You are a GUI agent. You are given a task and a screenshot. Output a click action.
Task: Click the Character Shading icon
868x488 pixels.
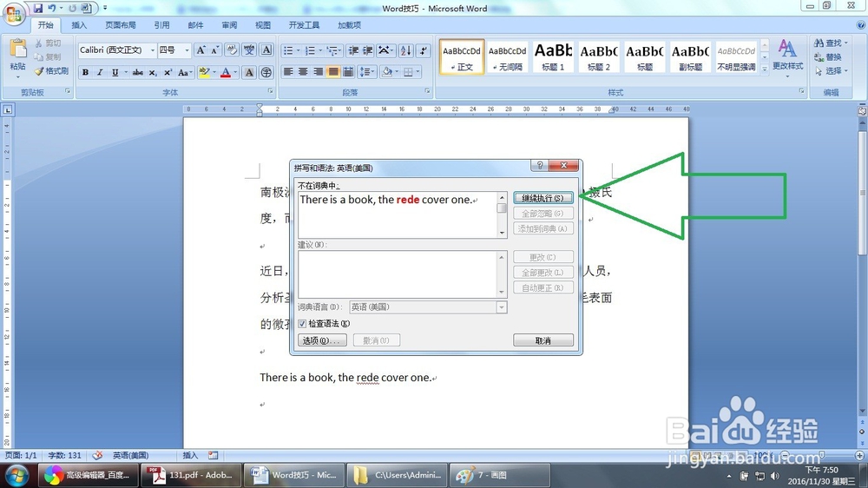249,73
